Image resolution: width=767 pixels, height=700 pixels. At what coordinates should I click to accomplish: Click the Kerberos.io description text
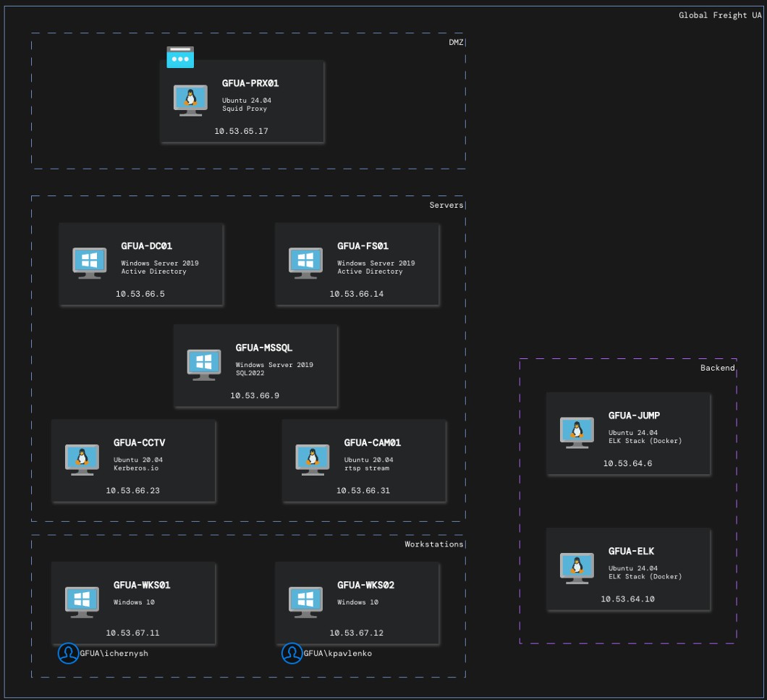(136, 468)
